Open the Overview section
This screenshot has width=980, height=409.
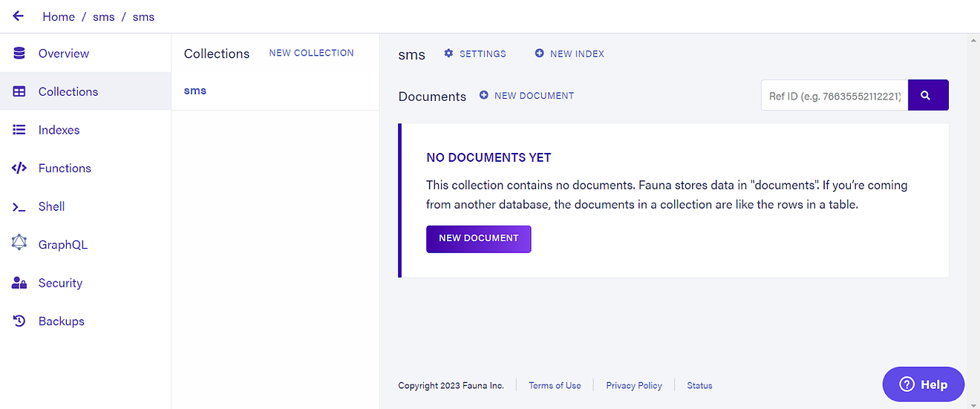[85, 53]
